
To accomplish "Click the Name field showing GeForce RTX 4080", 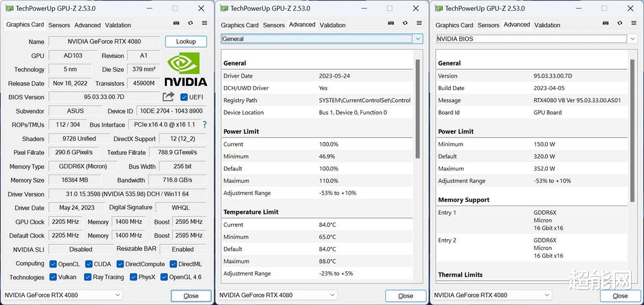I will [104, 41].
